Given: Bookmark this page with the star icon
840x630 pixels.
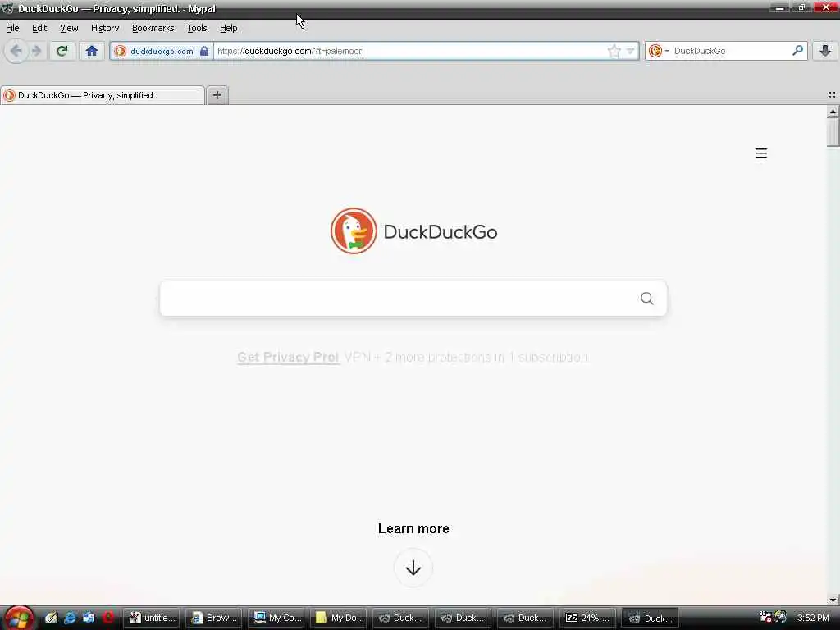Looking at the screenshot, I should click(614, 51).
